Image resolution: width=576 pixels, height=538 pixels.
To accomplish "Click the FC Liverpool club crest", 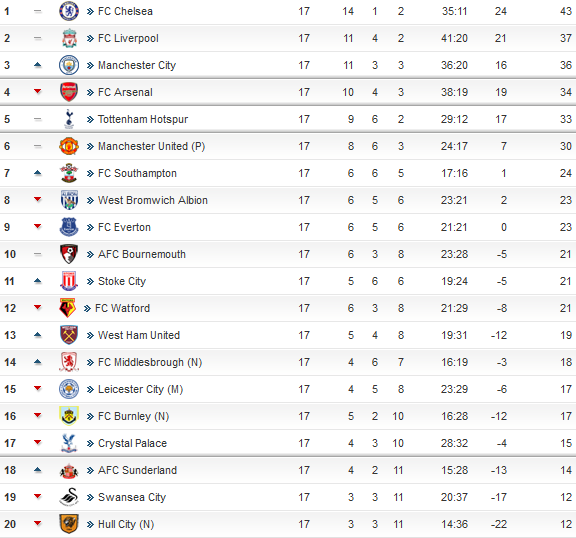I will pos(69,38).
